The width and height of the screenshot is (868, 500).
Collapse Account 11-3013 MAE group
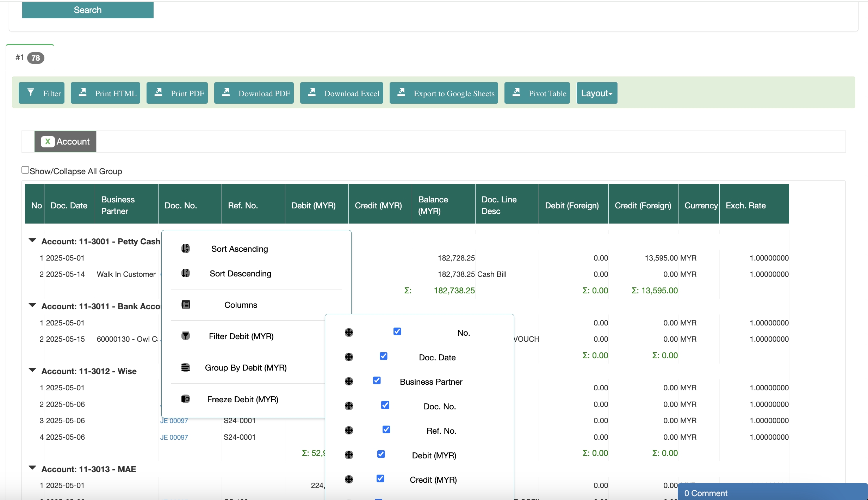pos(32,468)
